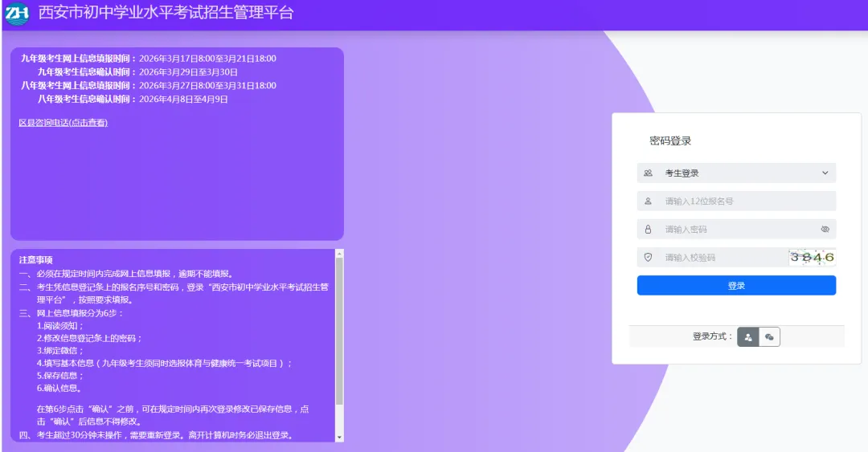Click the ZH platform logo

point(17,14)
